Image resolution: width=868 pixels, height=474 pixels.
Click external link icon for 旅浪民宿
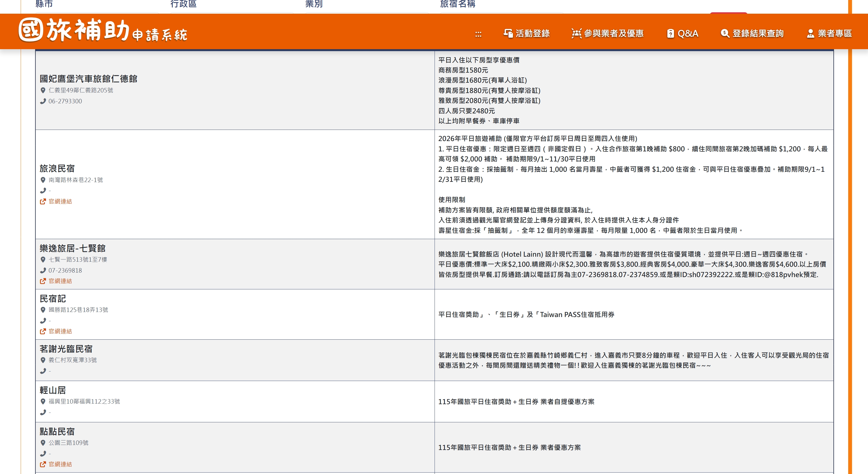pos(43,201)
